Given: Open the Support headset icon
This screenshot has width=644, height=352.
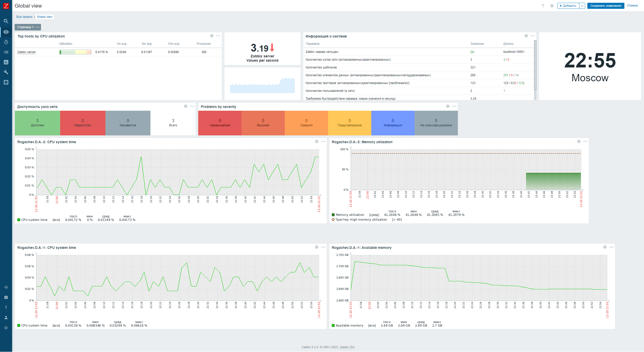Looking at the screenshot, I should pos(6,287).
